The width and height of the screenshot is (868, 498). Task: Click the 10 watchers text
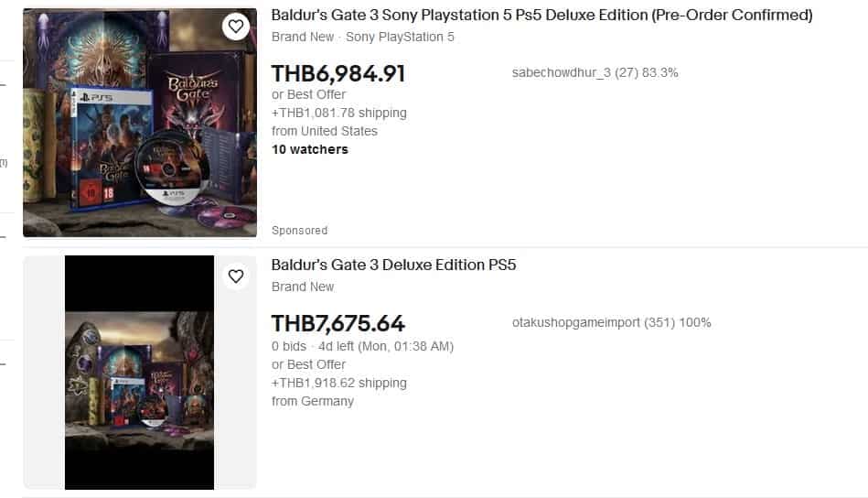coord(309,149)
